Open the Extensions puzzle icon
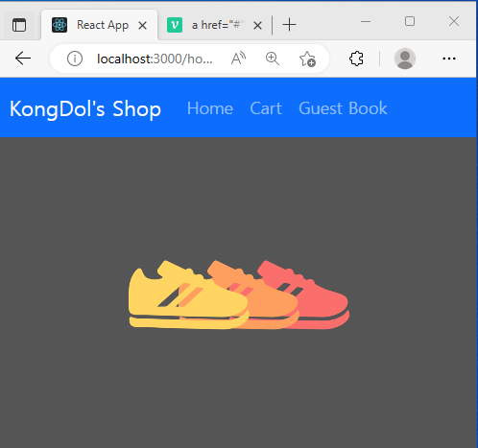This screenshot has height=448, width=478. (356, 59)
